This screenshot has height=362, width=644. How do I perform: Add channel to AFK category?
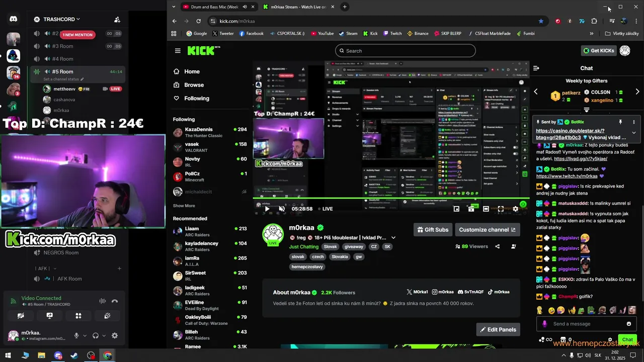tap(119, 268)
